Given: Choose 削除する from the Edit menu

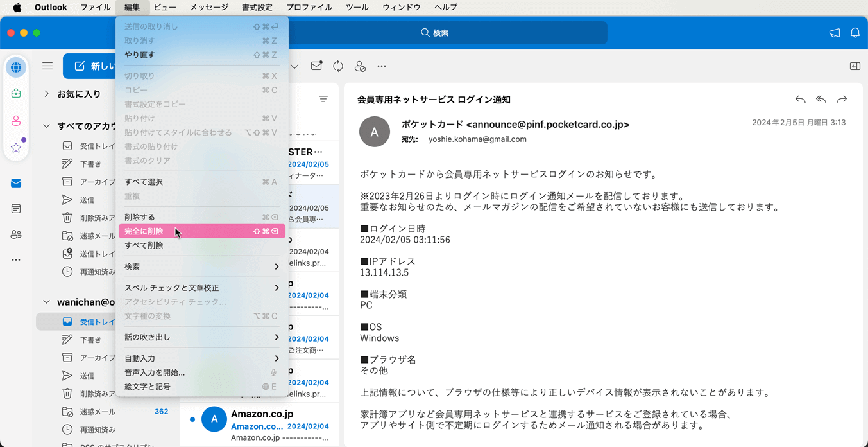Looking at the screenshot, I should coord(201,217).
